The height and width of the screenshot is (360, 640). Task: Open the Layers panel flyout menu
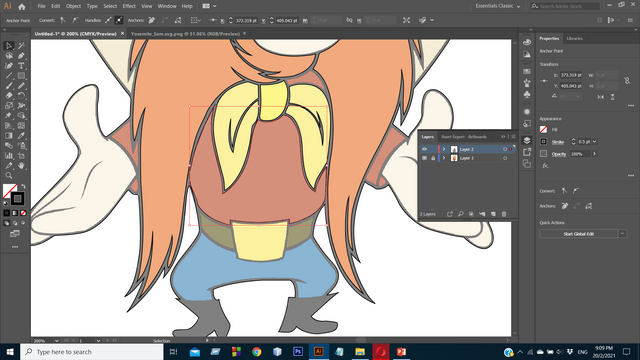pos(513,137)
